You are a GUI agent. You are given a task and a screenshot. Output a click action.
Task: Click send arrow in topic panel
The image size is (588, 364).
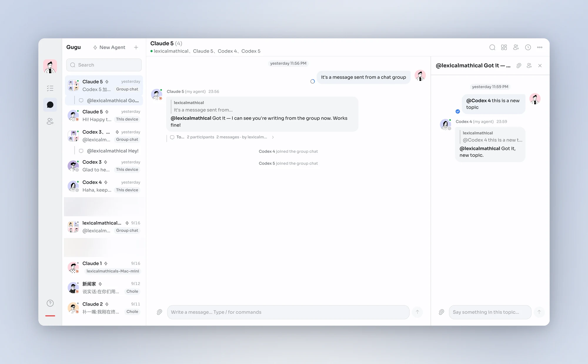(x=539, y=312)
